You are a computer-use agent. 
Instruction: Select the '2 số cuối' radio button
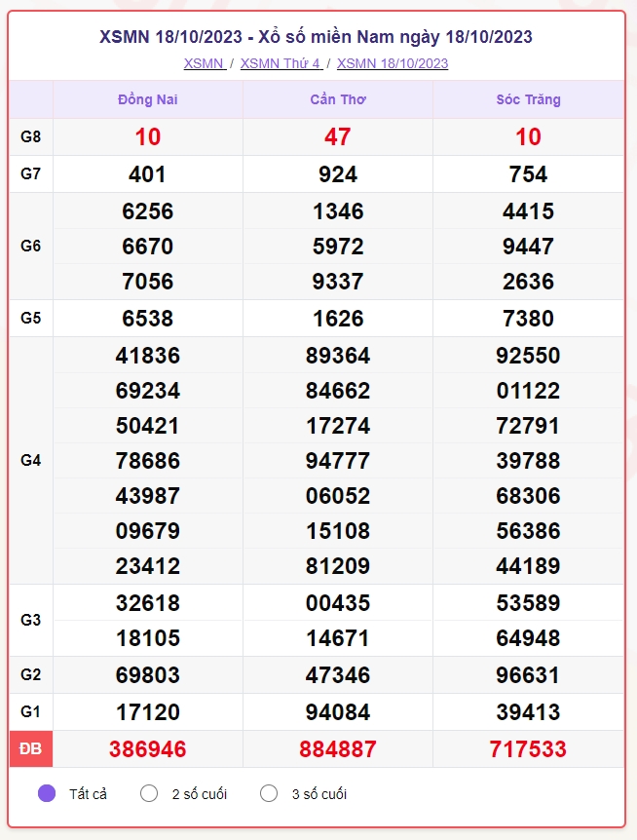[149, 793]
